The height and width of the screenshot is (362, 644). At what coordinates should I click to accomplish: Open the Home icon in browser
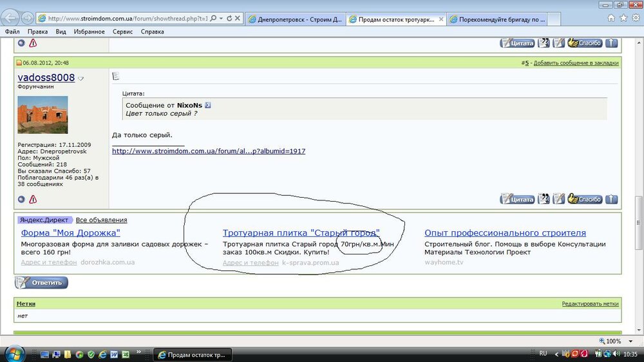611,18
